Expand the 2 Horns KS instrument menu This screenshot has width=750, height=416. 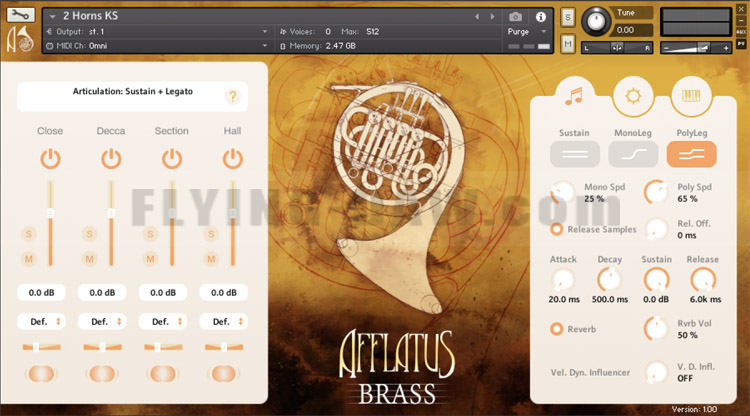pos(53,16)
